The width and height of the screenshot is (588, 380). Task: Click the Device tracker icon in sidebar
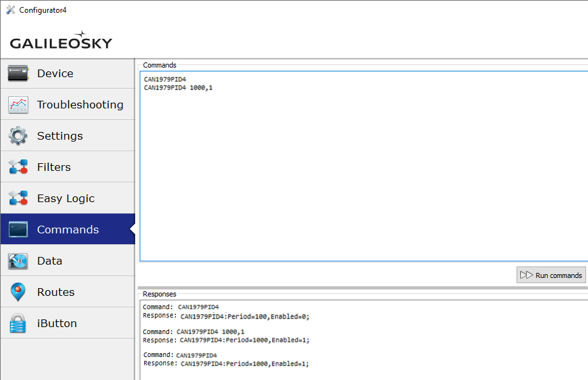[x=18, y=73]
